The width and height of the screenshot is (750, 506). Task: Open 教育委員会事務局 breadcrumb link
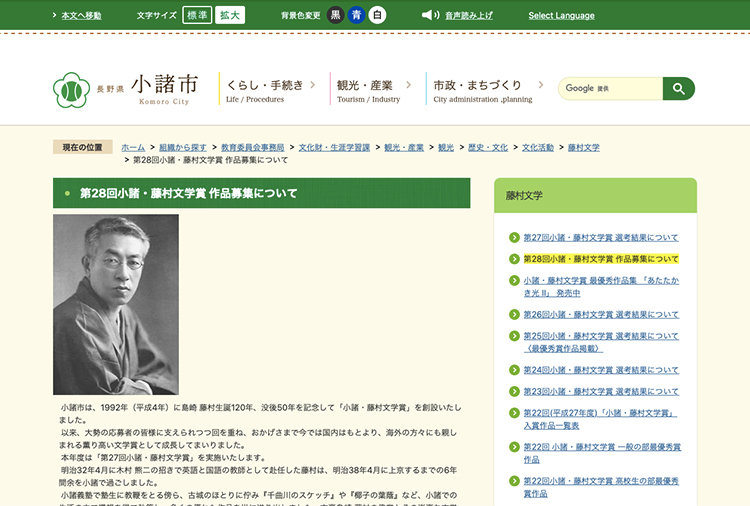(253, 147)
